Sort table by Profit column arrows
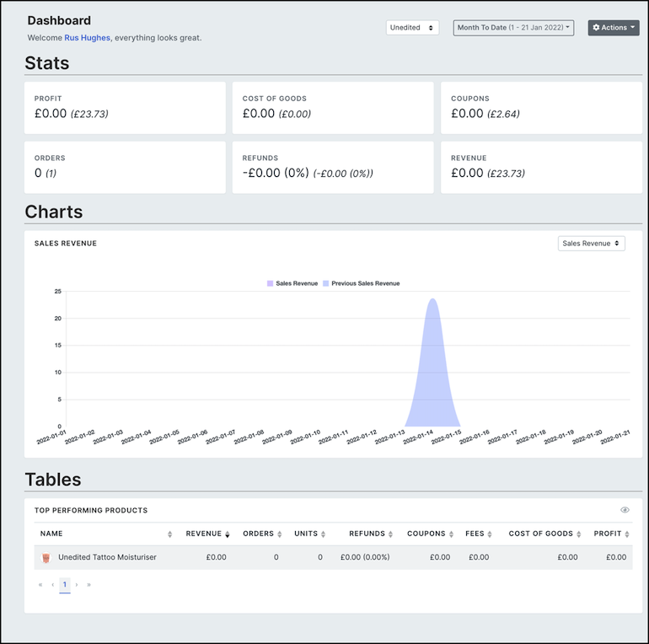 click(627, 534)
